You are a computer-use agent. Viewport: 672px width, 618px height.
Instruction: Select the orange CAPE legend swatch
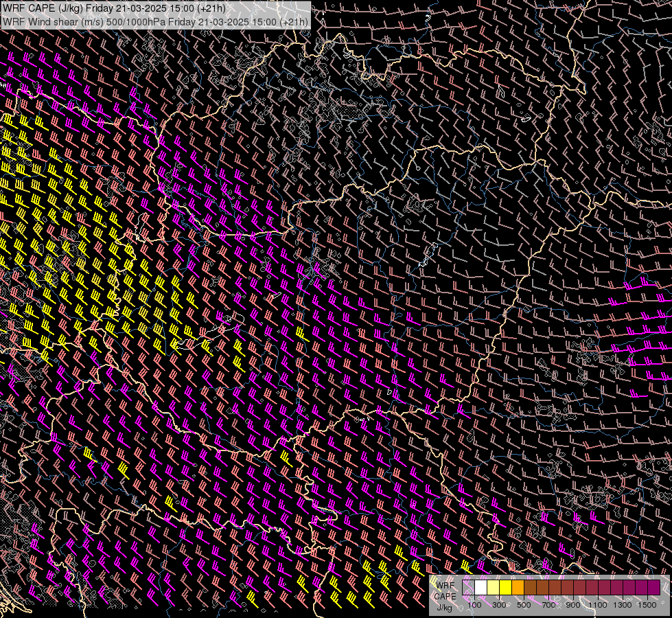[518, 587]
